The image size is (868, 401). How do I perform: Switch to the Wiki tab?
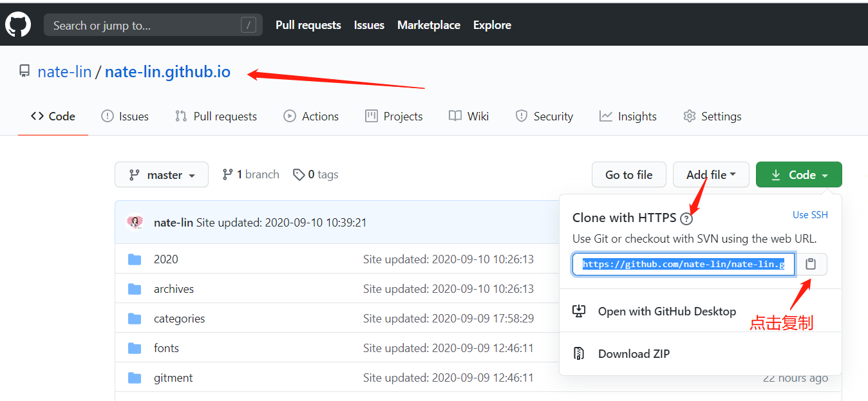(x=469, y=117)
